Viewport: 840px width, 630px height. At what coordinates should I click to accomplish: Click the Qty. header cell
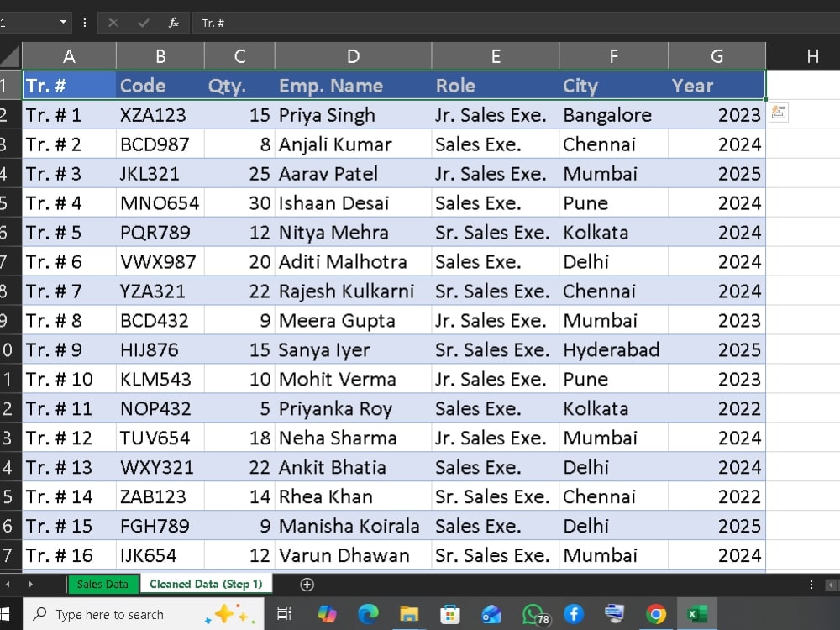[239, 86]
